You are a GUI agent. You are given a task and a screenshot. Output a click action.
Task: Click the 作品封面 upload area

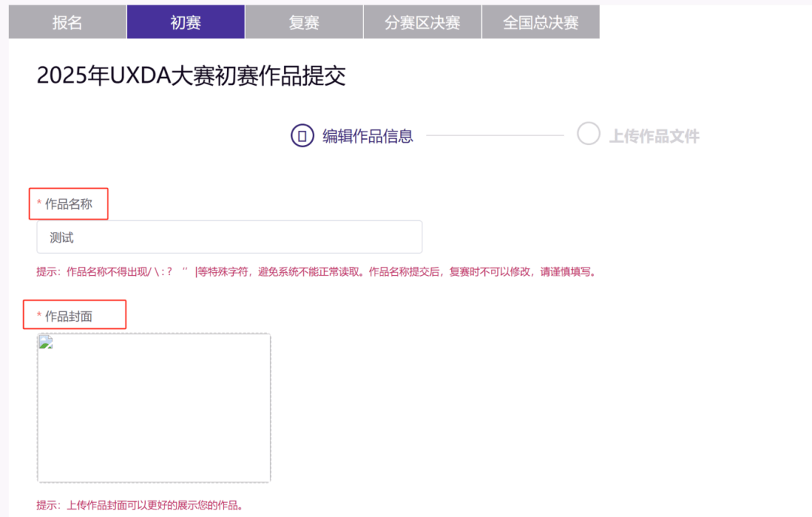[154, 408]
